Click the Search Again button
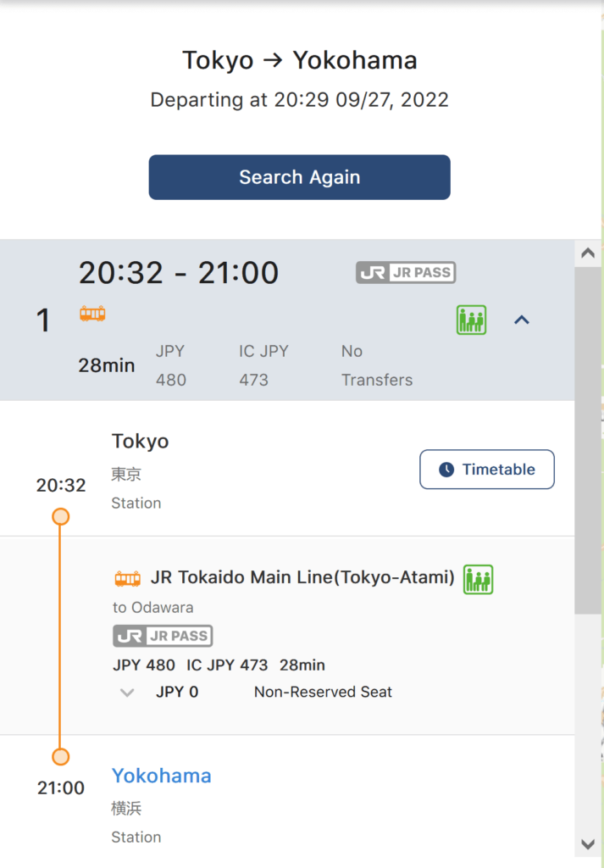Screen dimensions: 604x868 coord(299,177)
